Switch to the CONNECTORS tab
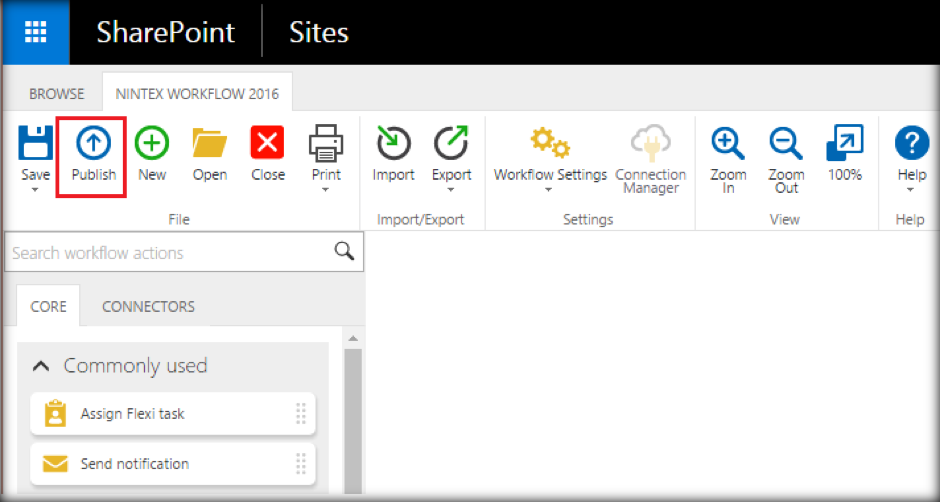The height and width of the screenshot is (502, 940). [x=148, y=307]
